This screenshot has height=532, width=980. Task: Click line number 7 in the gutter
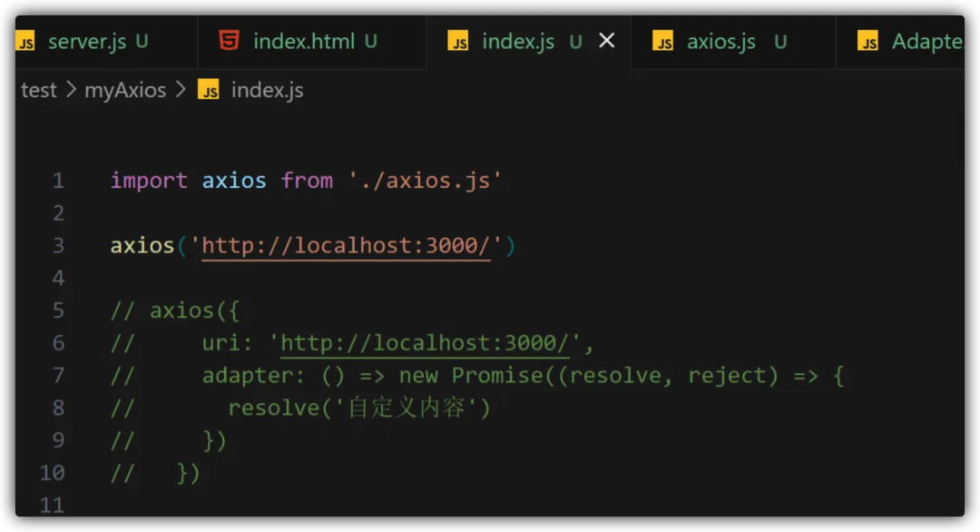point(58,376)
